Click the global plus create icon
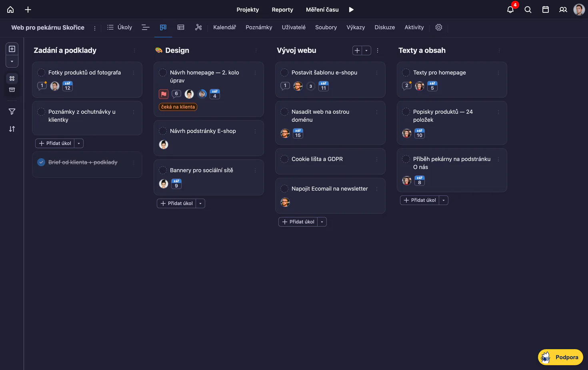Screen dimensions: 588x370 (x=28, y=10)
